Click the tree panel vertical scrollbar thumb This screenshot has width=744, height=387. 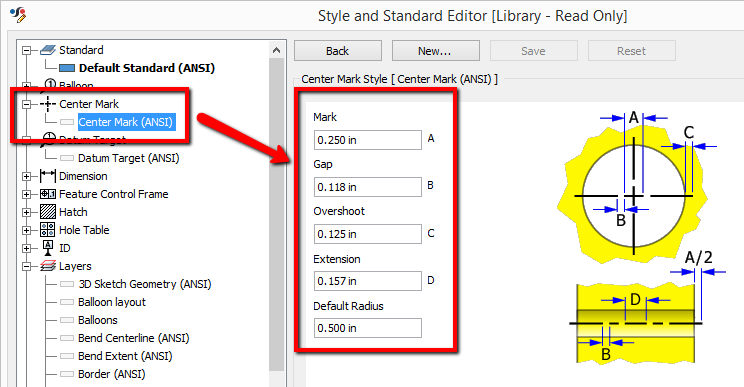[x=277, y=214]
